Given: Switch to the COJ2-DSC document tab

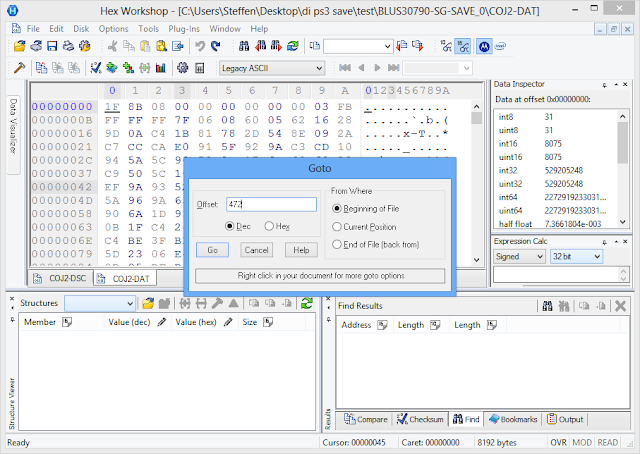Looking at the screenshot, I should coord(66,278).
